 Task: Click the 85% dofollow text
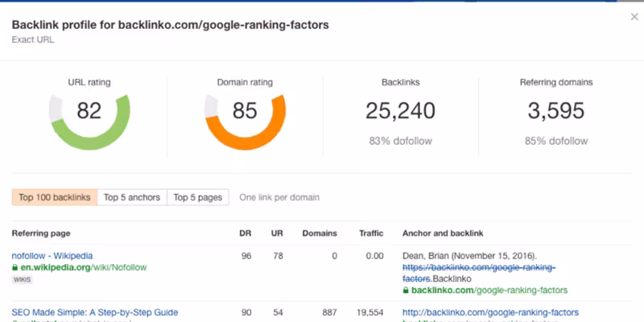556,142
